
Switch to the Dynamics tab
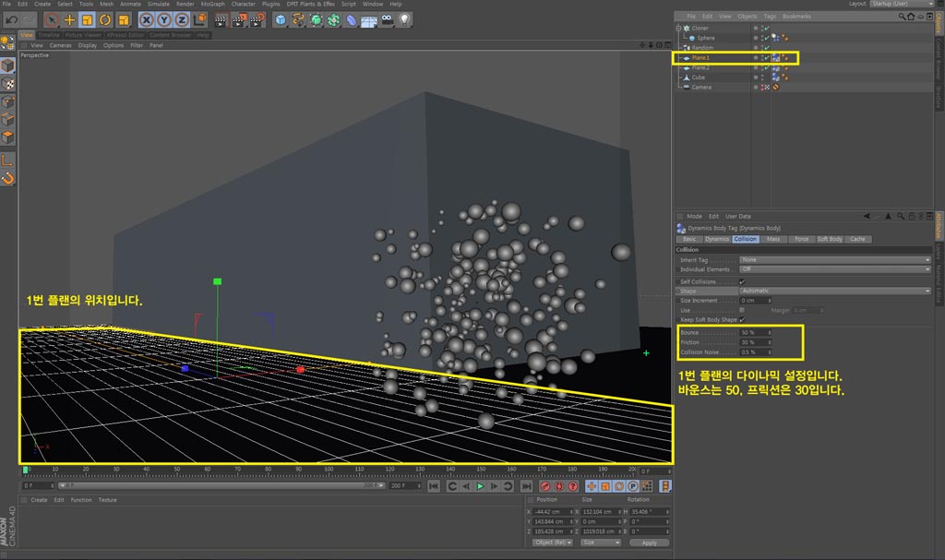[717, 239]
